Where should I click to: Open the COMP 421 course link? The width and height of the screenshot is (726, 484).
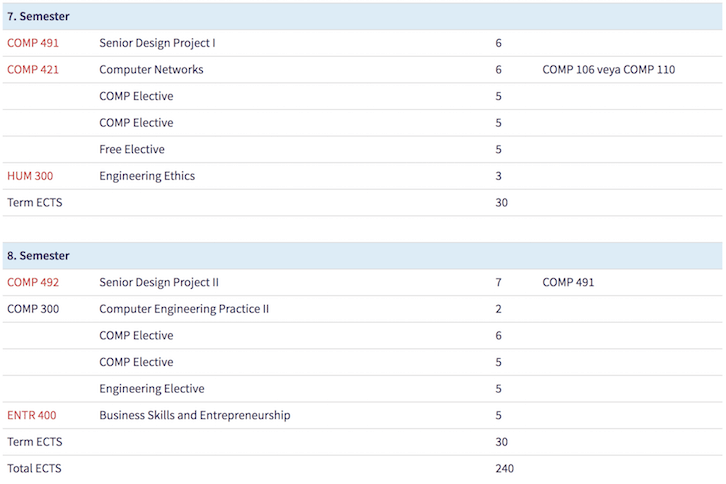(x=33, y=70)
